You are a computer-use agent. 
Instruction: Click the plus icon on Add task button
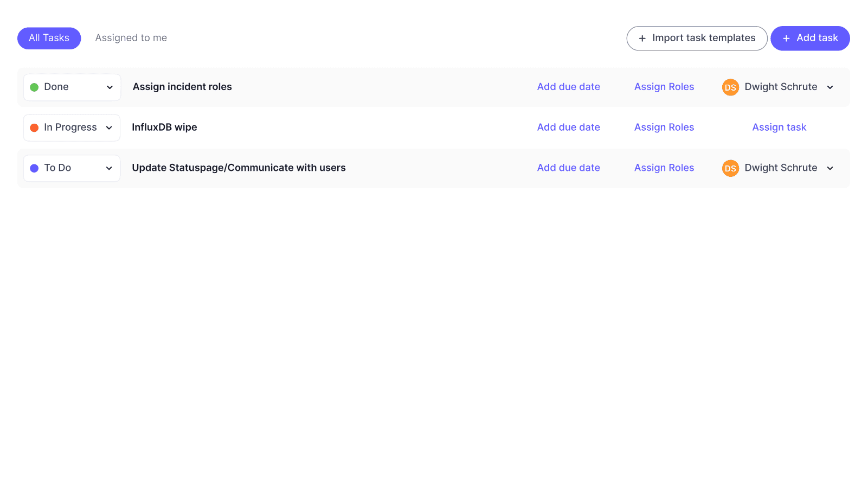pyautogui.click(x=786, y=38)
